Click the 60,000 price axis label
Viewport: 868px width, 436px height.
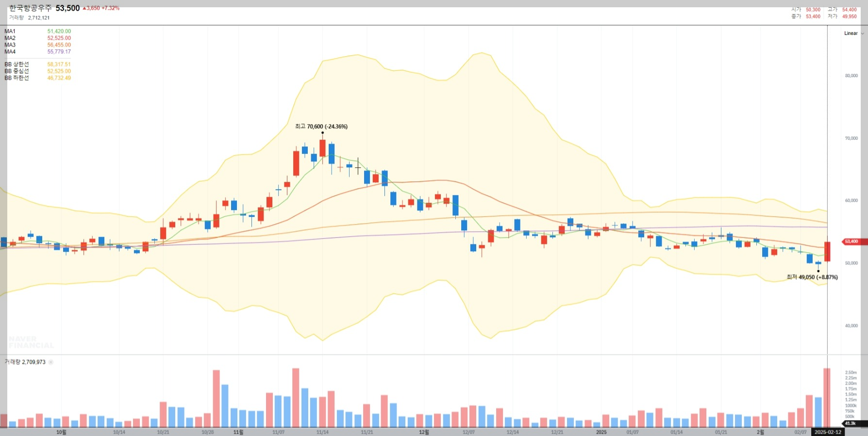pos(851,200)
